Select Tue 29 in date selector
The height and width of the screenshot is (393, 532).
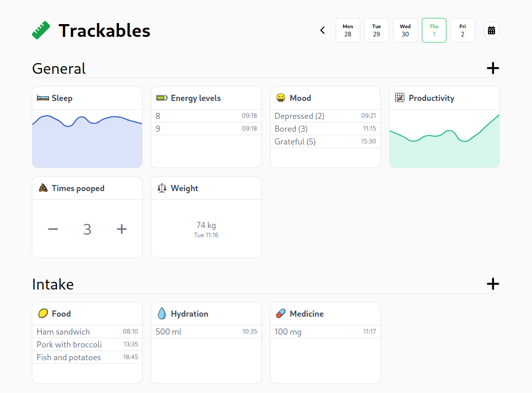376,30
